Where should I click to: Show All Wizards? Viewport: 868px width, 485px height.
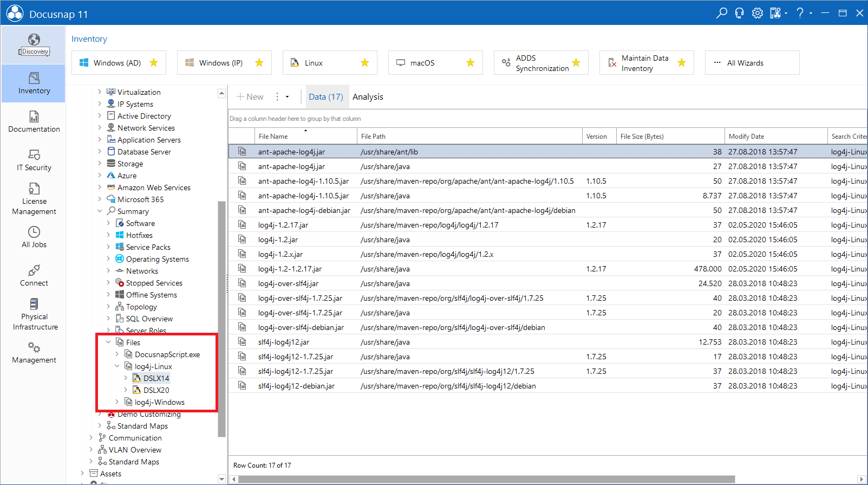pos(752,63)
